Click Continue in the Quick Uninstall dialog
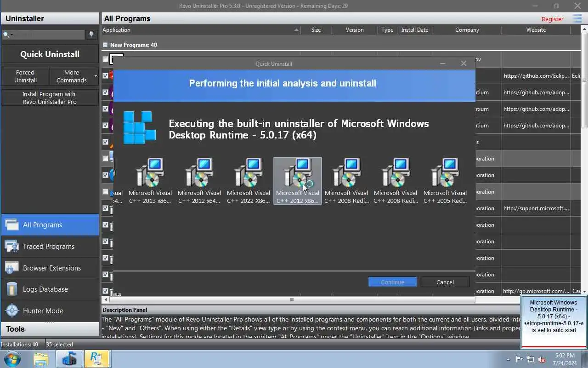 click(392, 282)
